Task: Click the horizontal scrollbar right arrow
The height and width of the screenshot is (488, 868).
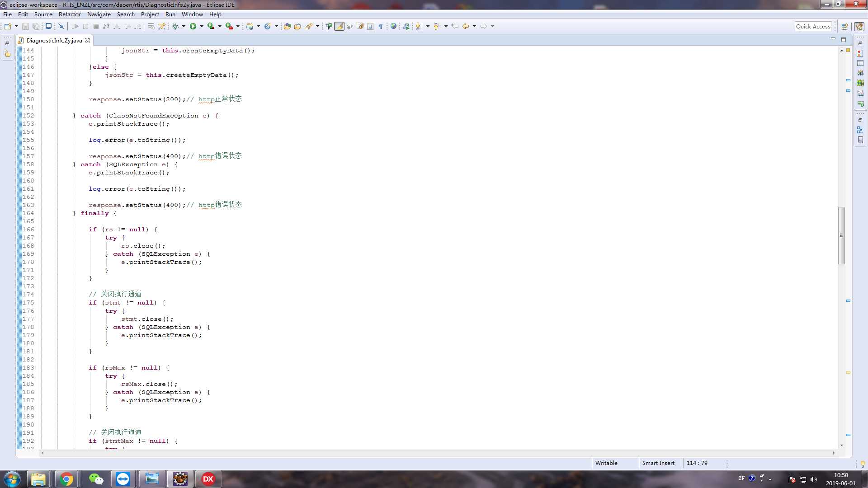Action: (x=834, y=453)
